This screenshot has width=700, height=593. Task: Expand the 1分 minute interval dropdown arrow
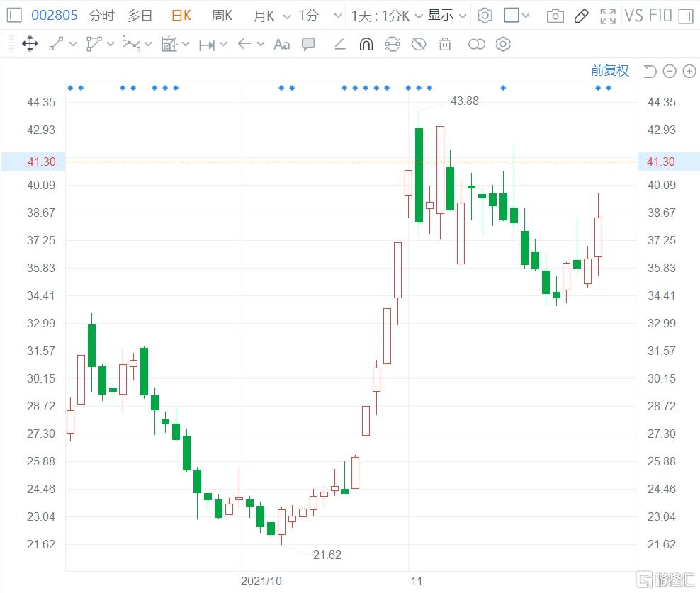[338, 16]
